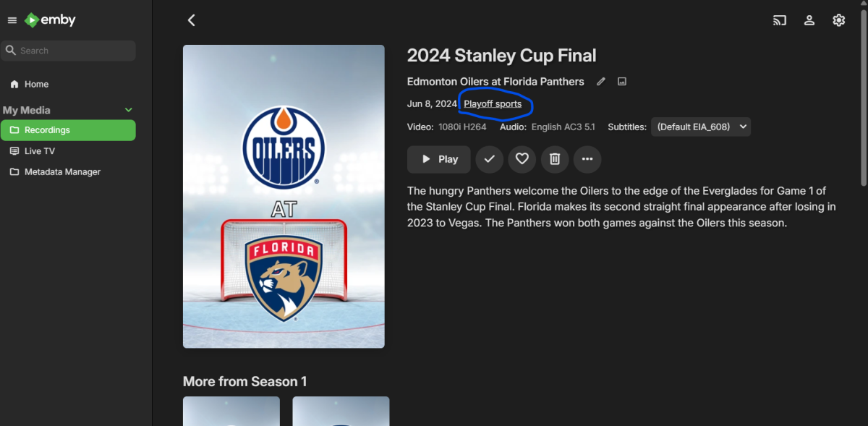
Task: Edit metadata with the pencil icon
Action: tap(600, 82)
